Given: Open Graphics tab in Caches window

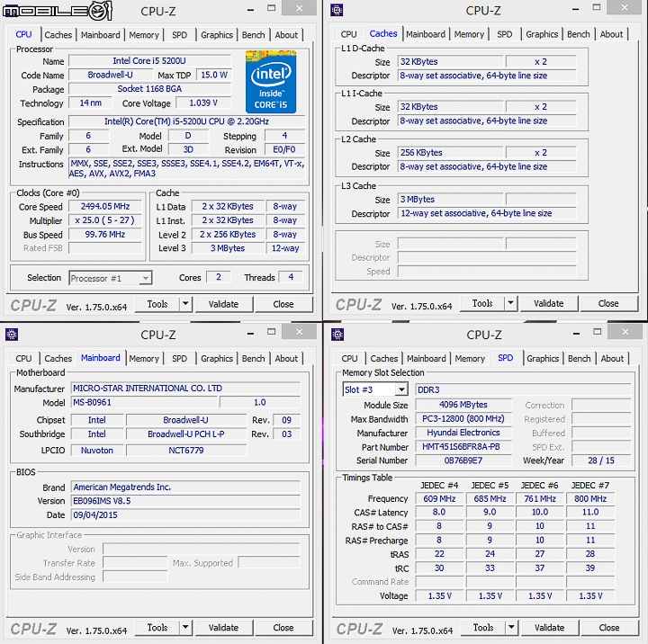Looking at the screenshot, I should tap(542, 34).
